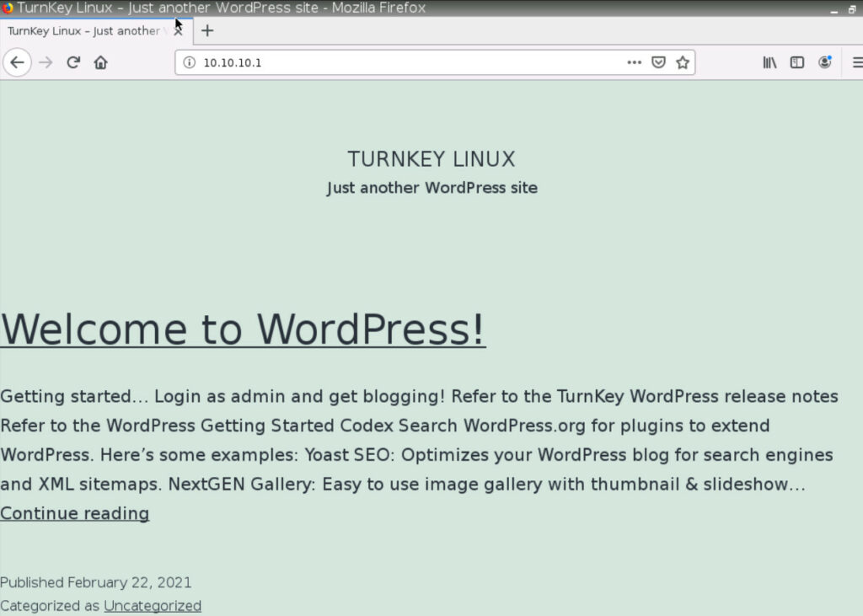
Task: Close the TurnKey Linux tab
Action: (x=178, y=31)
